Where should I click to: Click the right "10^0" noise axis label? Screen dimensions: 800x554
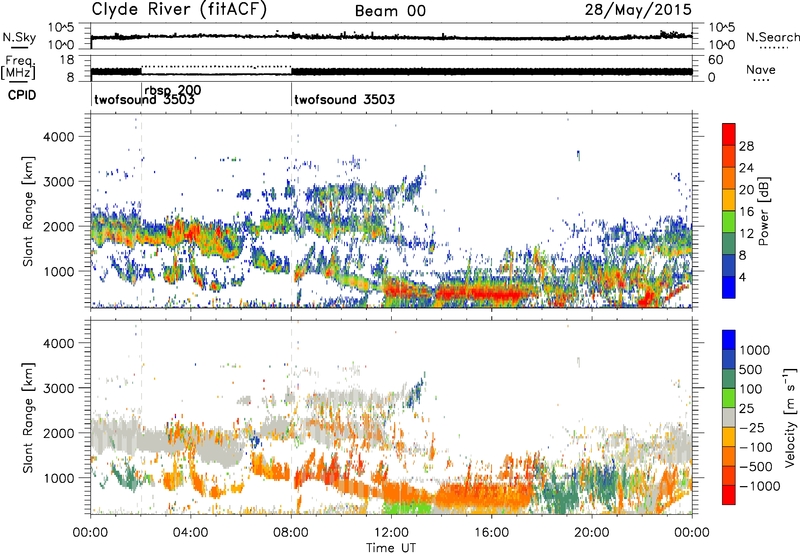[722, 45]
